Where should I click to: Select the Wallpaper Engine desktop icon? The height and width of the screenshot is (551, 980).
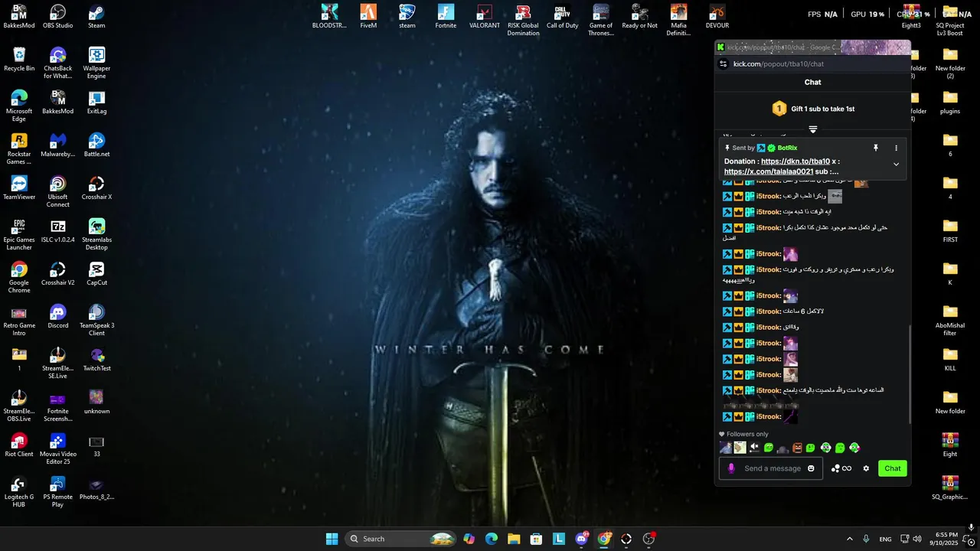point(96,63)
